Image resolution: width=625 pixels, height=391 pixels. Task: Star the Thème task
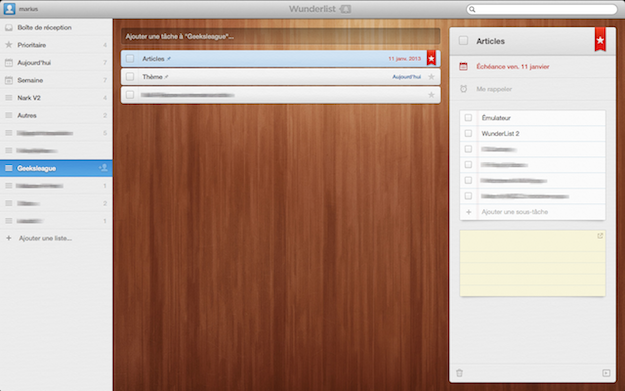(x=431, y=77)
